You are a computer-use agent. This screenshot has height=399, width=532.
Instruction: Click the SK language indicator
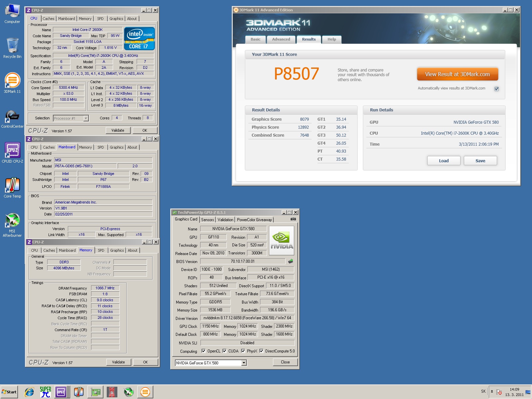[483, 391]
